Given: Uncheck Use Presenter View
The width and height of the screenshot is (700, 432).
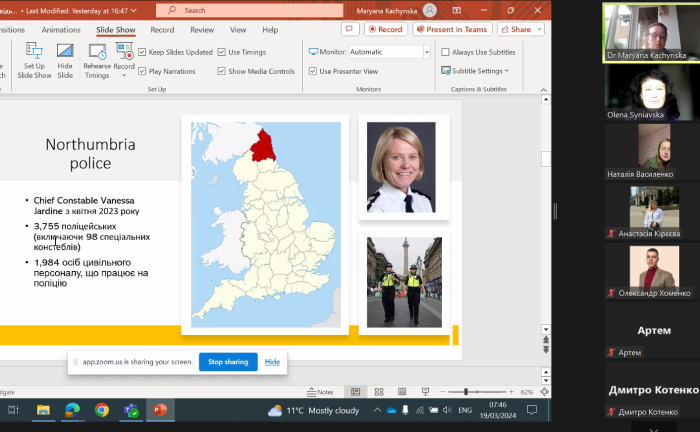Looking at the screenshot, I should coord(312,71).
